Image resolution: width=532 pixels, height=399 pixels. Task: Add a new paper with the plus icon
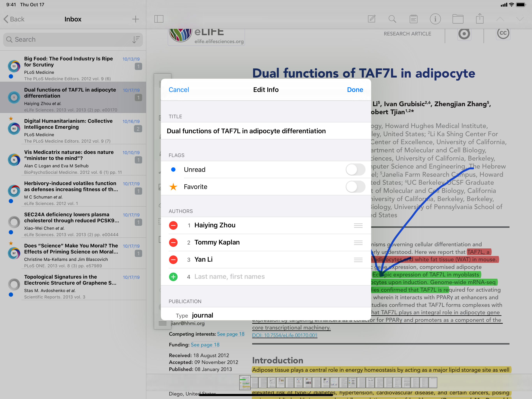(136, 19)
